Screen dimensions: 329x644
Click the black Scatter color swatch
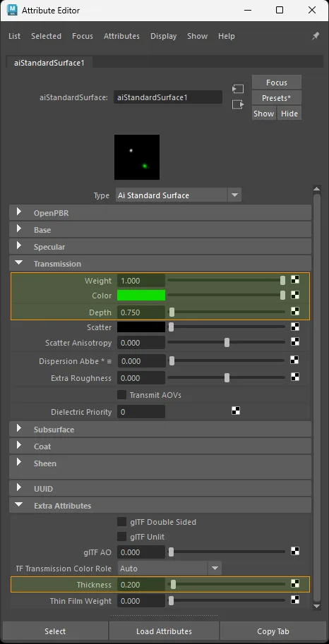pyautogui.click(x=141, y=327)
